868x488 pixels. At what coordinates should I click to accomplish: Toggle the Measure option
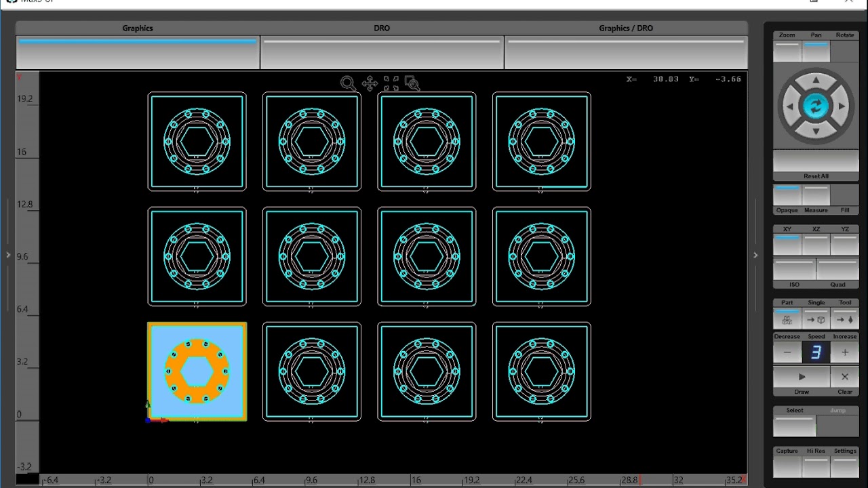click(816, 195)
